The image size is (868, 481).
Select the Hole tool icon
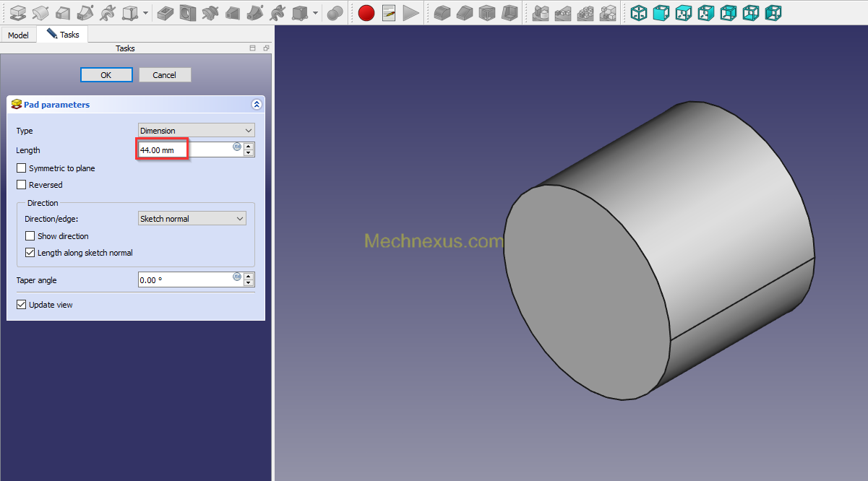(x=188, y=12)
